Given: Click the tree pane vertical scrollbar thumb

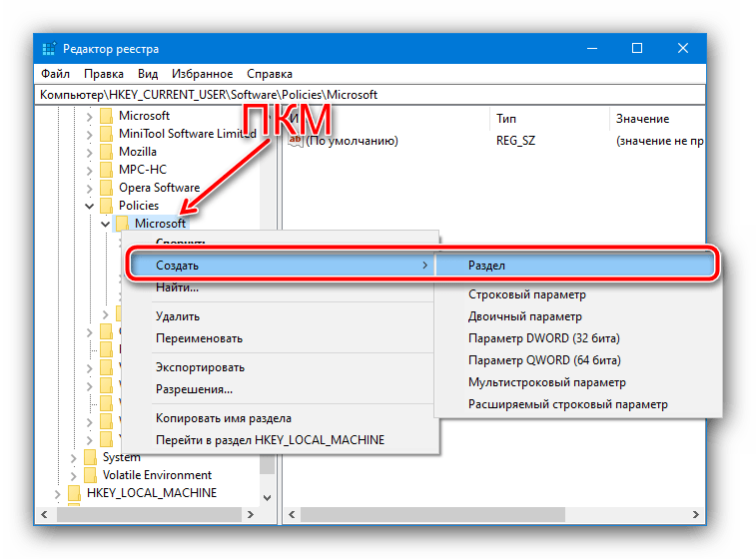Looking at the screenshot, I should pyautogui.click(x=267, y=463).
